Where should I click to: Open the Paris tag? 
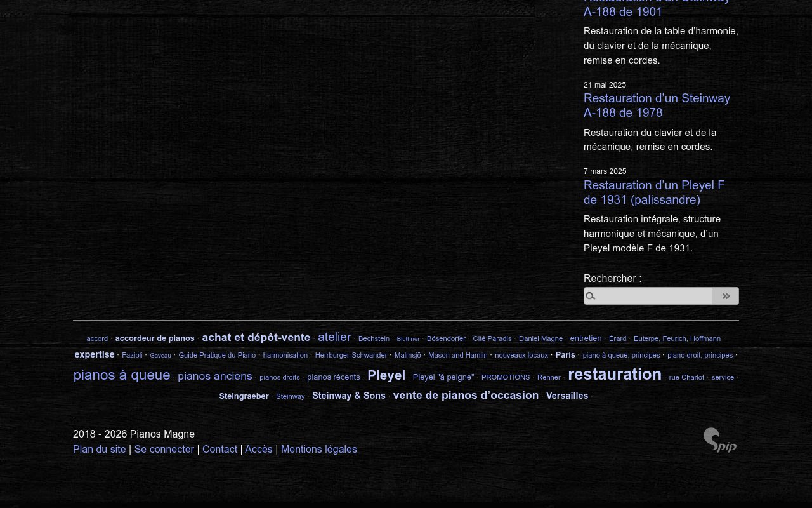(565, 355)
